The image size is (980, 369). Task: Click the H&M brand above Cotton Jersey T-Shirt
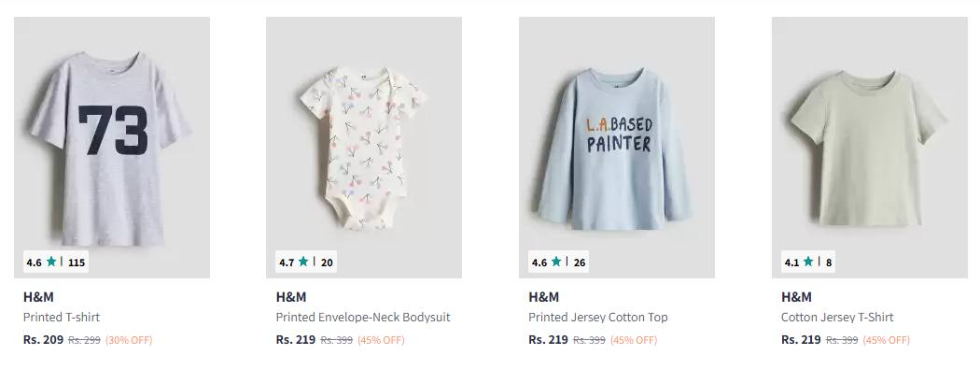click(795, 297)
